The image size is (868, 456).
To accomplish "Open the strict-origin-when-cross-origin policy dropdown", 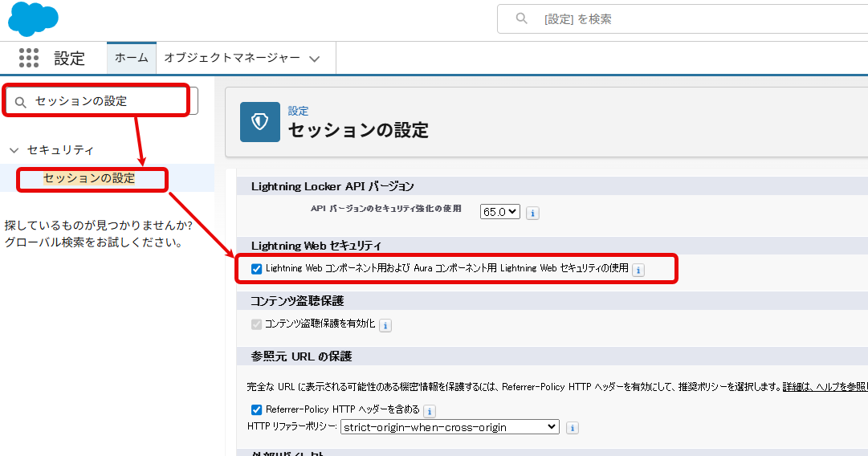I will [x=450, y=426].
